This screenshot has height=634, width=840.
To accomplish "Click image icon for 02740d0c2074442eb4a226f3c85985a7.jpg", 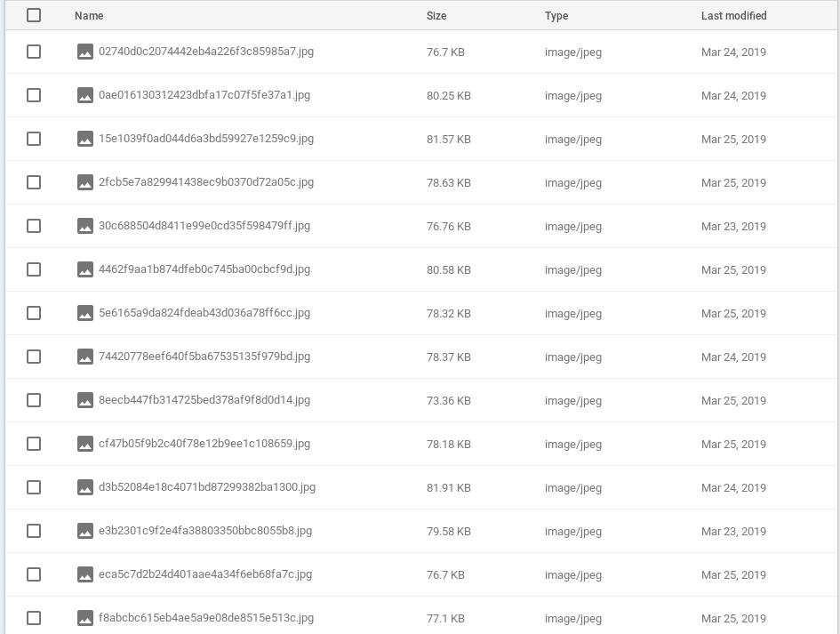I will [x=85, y=52].
